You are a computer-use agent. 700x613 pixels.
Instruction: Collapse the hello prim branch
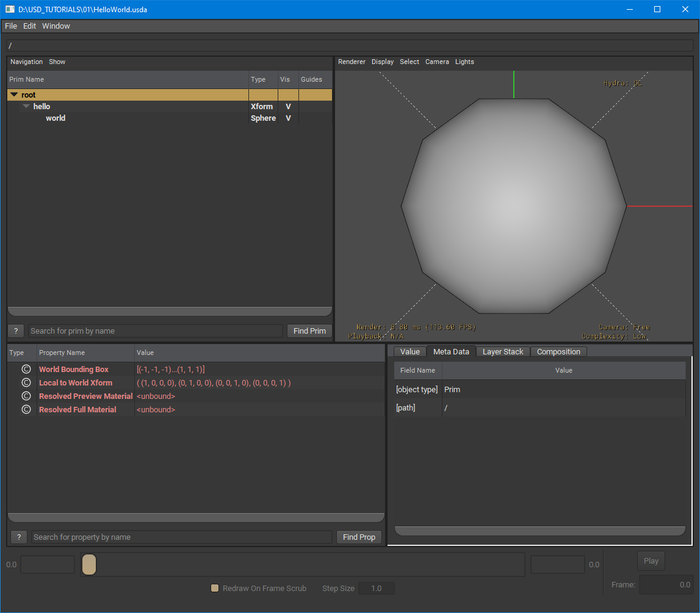click(x=26, y=106)
